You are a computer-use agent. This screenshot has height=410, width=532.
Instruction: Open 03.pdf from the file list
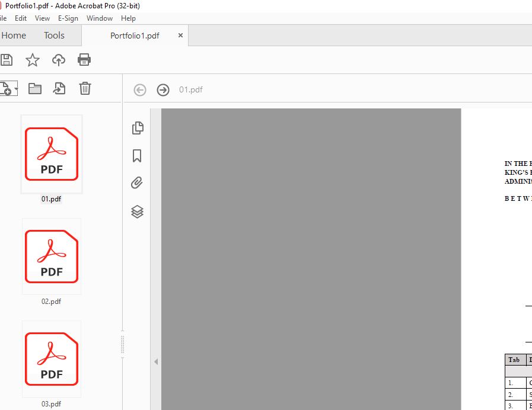tap(51, 358)
